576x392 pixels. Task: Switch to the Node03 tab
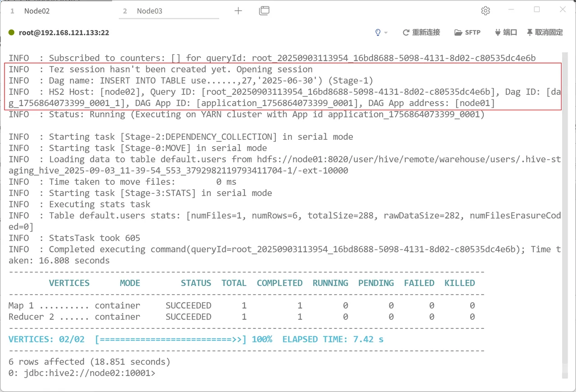[149, 11]
